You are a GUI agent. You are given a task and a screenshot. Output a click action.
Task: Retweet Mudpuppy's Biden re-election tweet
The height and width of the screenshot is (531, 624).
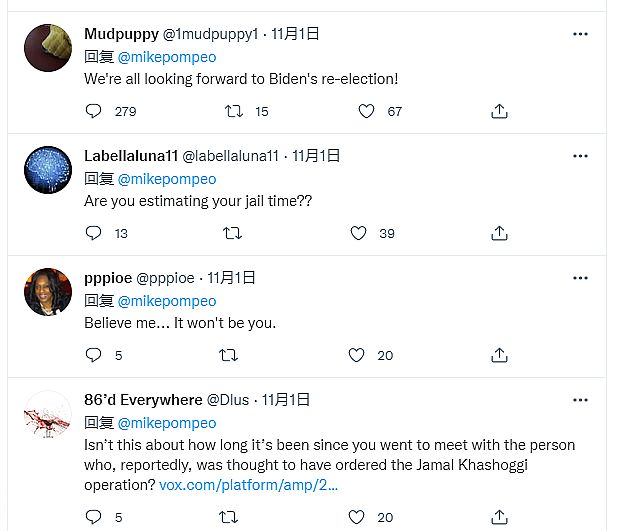coord(234,111)
